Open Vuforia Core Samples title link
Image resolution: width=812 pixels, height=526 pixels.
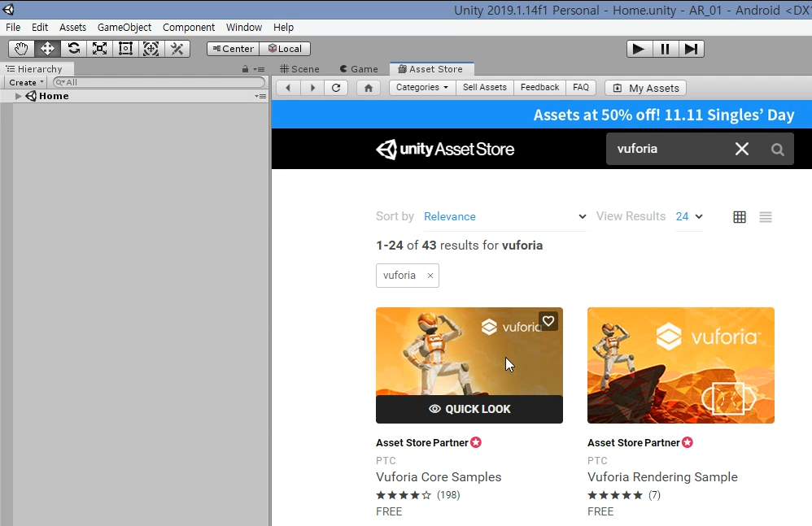(439, 477)
